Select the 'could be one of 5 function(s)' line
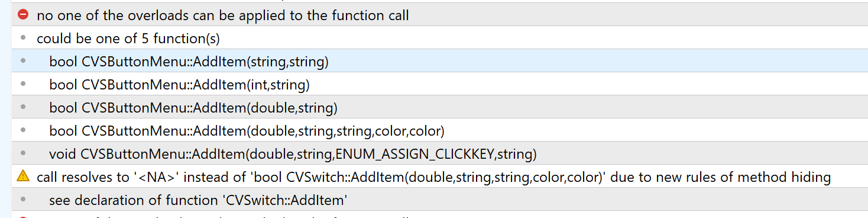This screenshot has height=218, width=868. pyautogui.click(x=440, y=39)
